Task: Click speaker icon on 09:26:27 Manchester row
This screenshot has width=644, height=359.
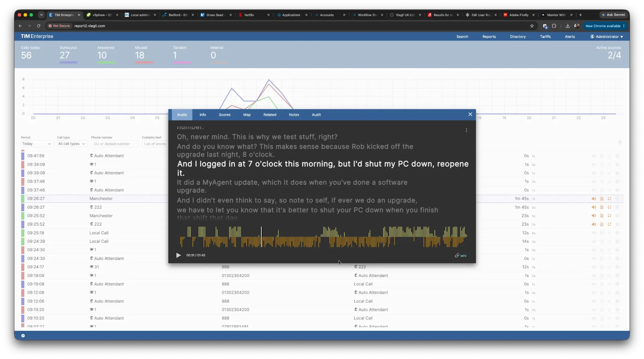Action: [594, 199]
